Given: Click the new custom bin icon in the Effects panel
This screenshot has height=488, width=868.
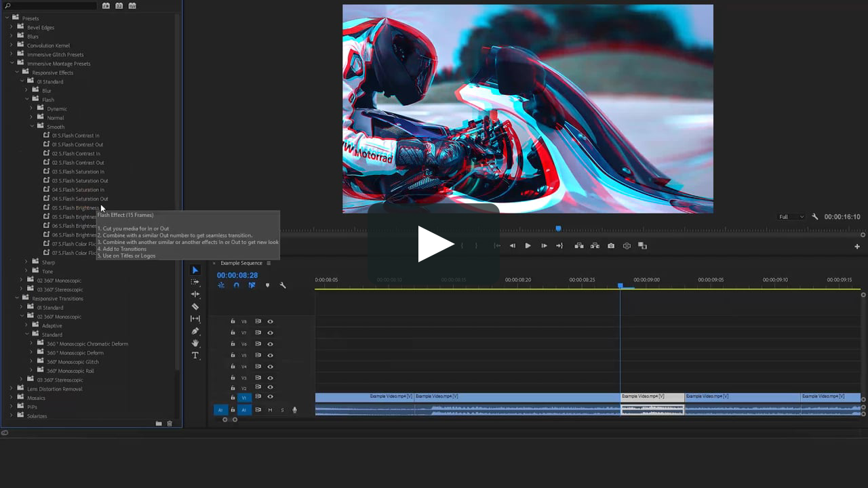Looking at the screenshot, I should click(159, 424).
